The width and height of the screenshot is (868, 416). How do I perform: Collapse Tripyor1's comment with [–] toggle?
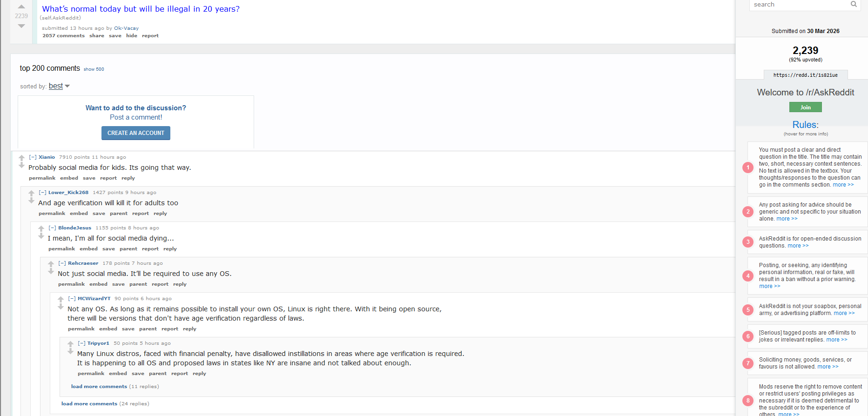pyautogui.click(x=81, y=343)
